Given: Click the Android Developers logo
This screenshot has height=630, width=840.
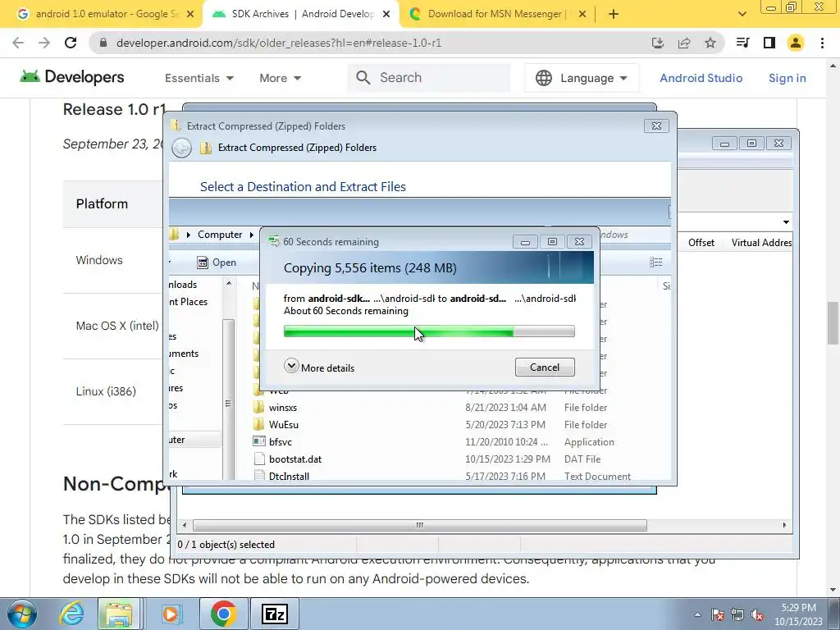Looking at the screenshot, I should point(72,77).
